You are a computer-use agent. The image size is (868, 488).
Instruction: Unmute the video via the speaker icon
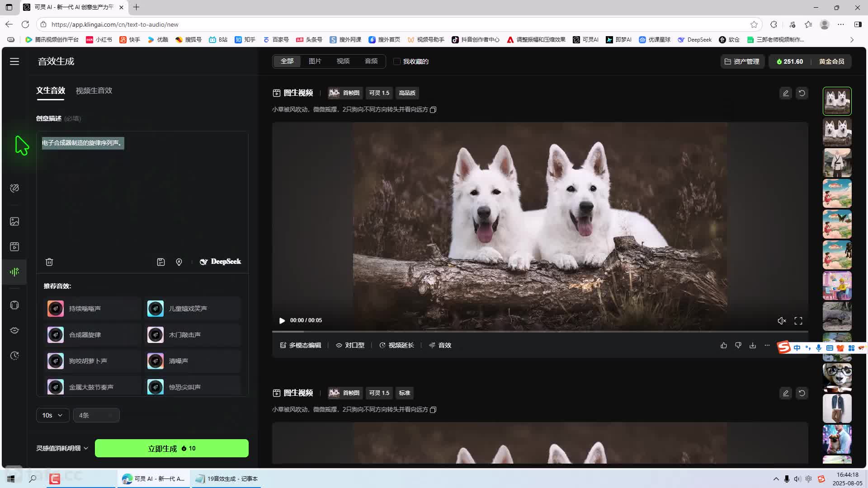pyautogui.click(x=782, y=321)
